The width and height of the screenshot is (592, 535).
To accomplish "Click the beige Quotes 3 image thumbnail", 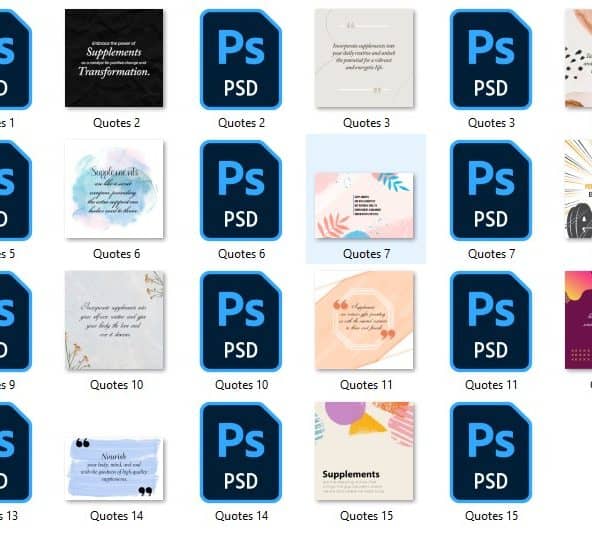I will pos(364,58).
